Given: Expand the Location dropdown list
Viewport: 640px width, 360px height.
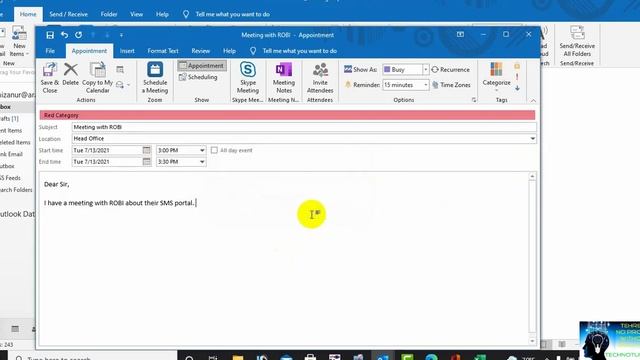Looking at the screenshot, I should (532, 139).
